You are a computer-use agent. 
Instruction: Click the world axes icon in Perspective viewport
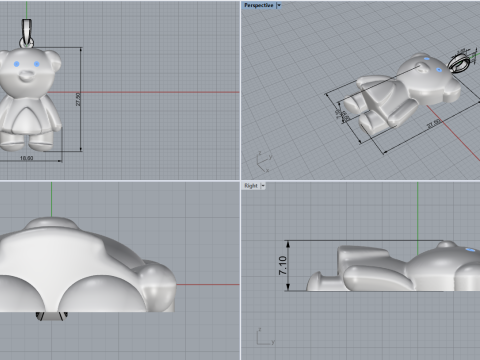pos(264,162)
